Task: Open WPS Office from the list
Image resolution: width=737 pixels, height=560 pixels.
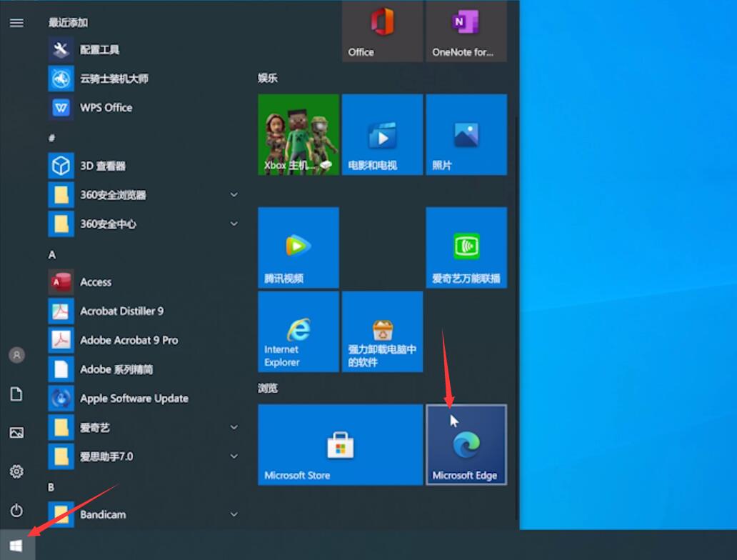Action: click(x=144, y=108)
